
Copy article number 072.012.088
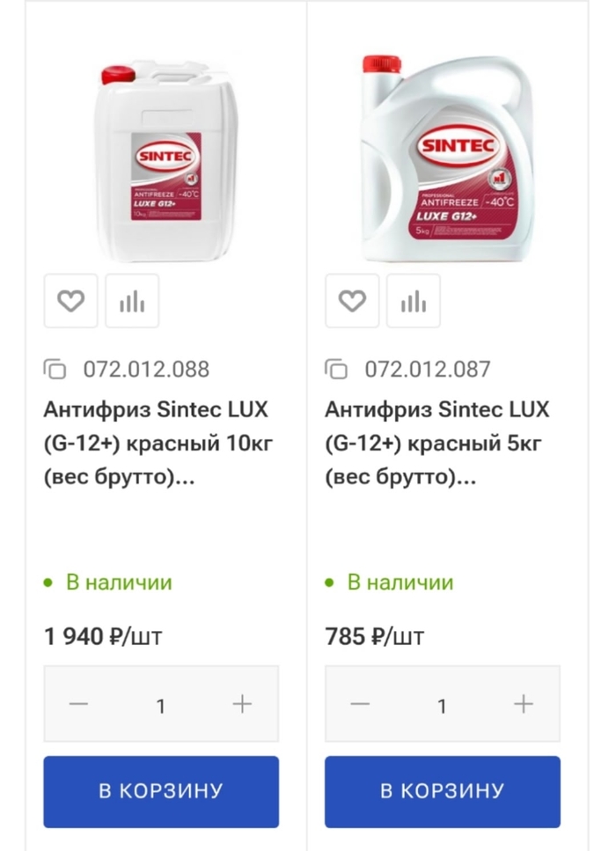[55, 369]
